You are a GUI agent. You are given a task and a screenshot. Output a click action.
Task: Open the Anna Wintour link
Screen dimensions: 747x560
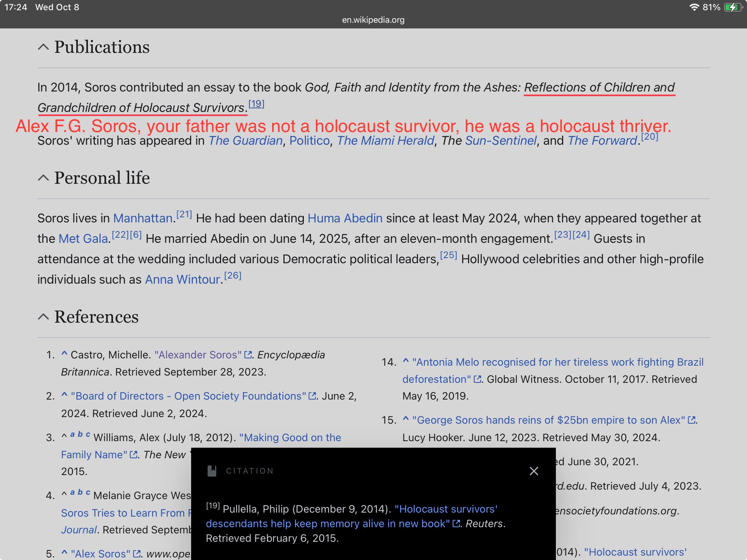tap(182, 280)
